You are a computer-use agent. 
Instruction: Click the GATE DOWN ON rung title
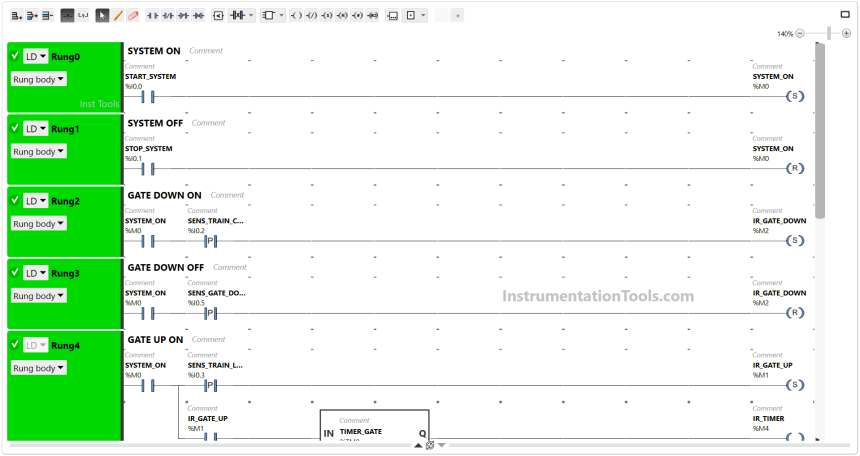(165, 195)
